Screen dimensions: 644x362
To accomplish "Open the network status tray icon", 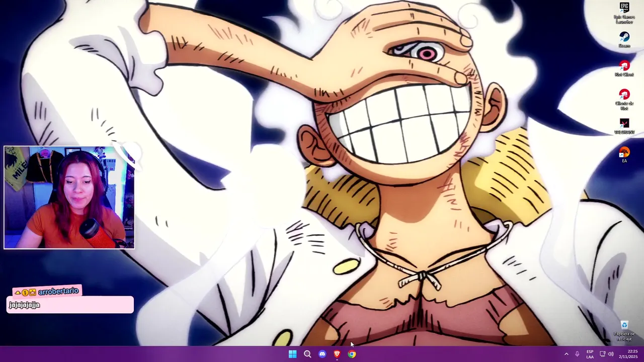I will [x=602, y=354].
